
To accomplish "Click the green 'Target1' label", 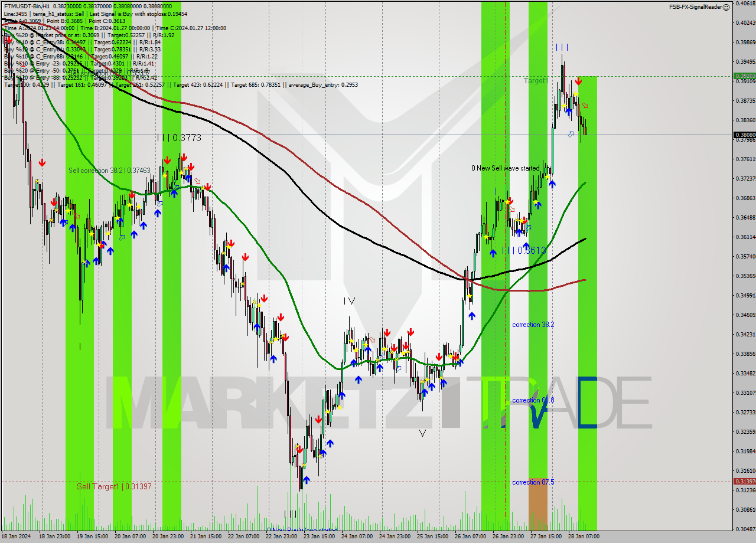I will 536,80.
